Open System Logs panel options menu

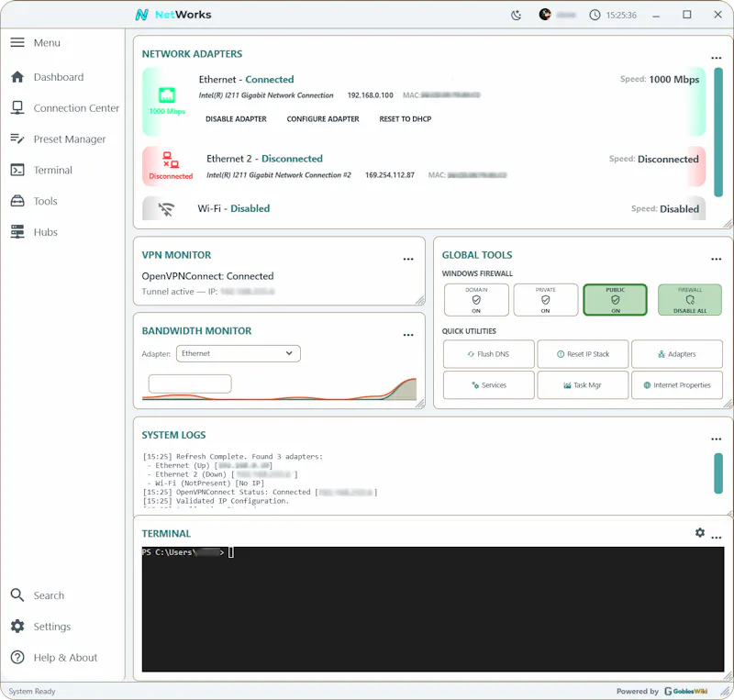coord(716,439)
